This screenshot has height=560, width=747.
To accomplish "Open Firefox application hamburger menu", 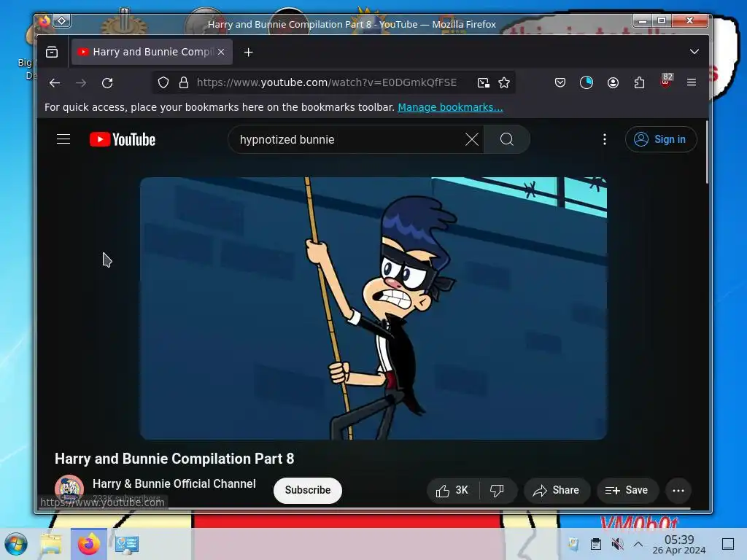I will point(692,83).
